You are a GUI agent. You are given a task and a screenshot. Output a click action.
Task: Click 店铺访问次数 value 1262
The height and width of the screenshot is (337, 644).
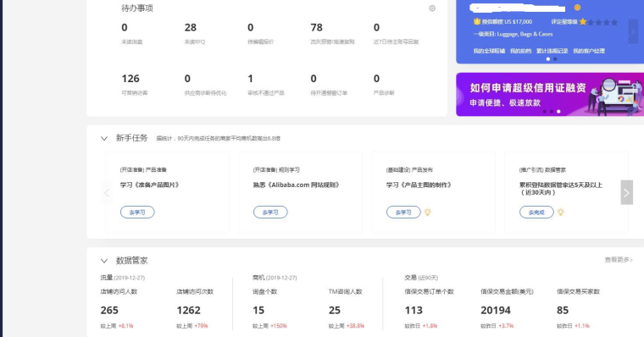pyautogui.click(x=188, y=310)
